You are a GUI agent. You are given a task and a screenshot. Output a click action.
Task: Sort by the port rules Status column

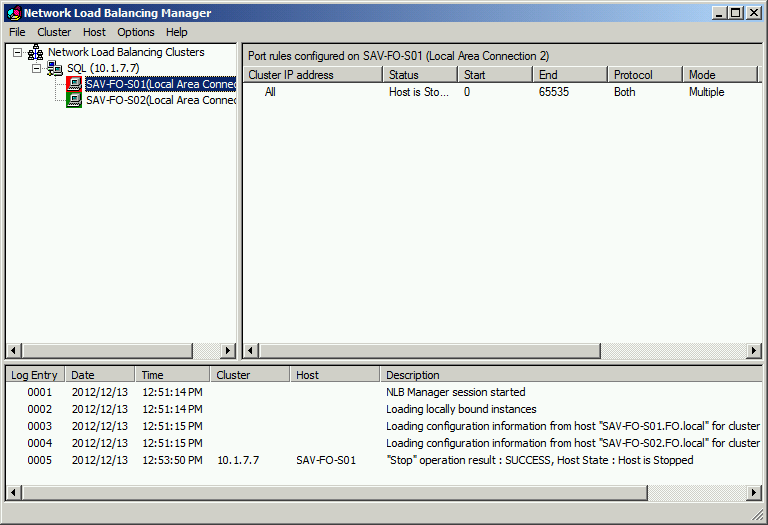coord(420,75)
